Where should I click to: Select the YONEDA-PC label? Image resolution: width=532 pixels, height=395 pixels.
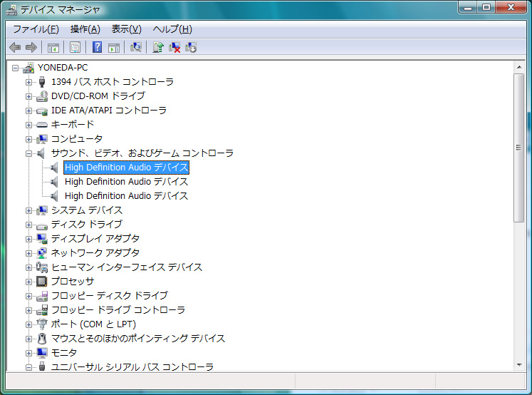[63, 68]
